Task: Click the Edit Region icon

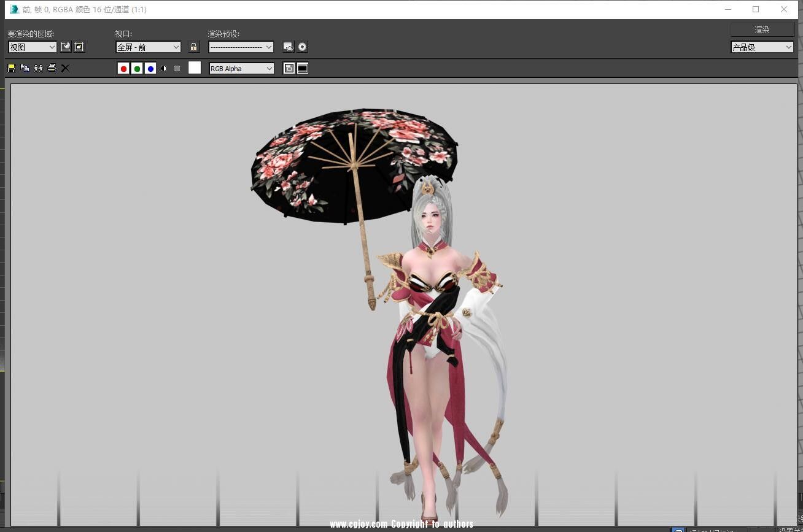Action: point(66,47)
